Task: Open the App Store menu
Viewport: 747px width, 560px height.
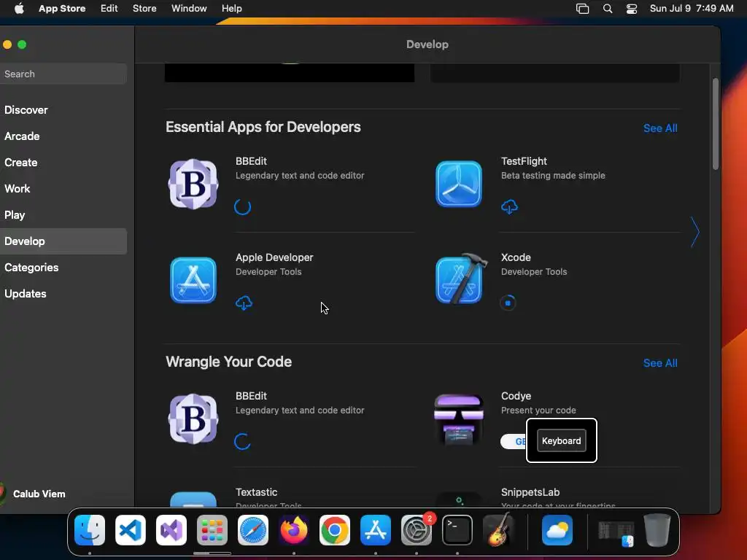Action: (x=62, y=9)
